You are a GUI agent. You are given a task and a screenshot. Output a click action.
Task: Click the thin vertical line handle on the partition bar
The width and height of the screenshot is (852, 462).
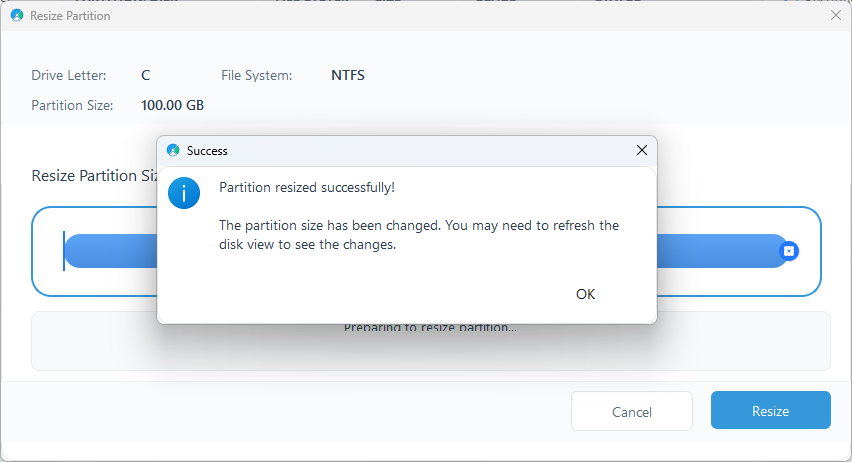64,251
